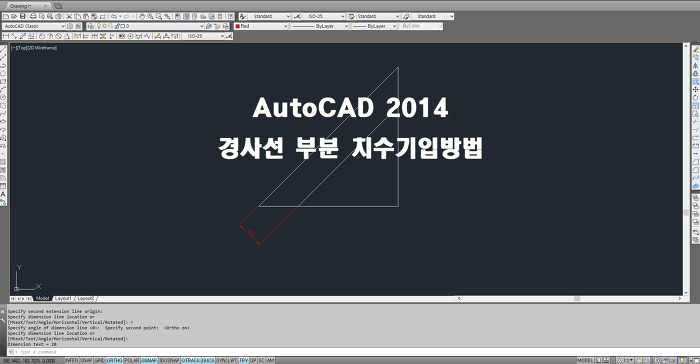Click the Linear dimension tool icon
Screen dimensions: 700x364
pyautogui.click(x=6, y=36)
